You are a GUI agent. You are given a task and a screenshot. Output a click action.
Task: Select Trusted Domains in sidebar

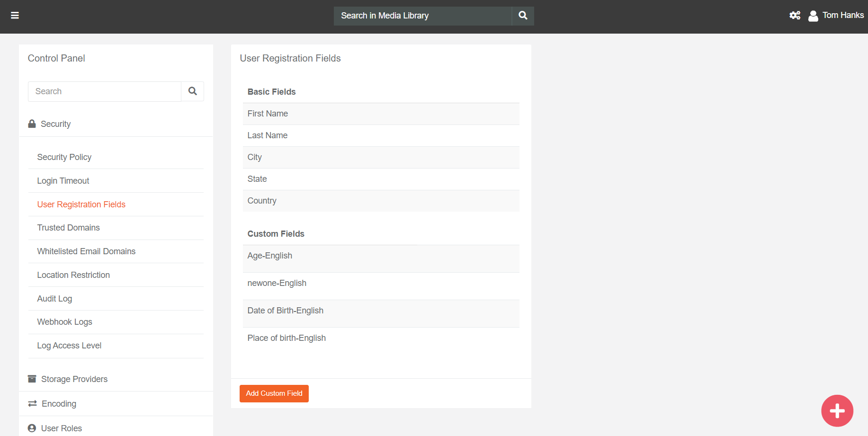click(69, 228)
